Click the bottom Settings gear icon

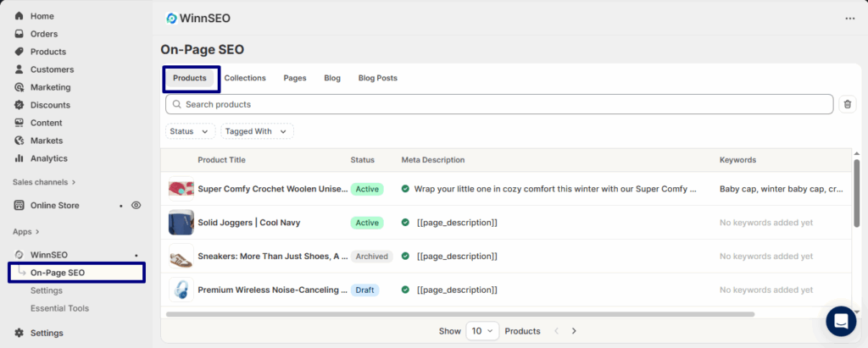coord(19,333)
